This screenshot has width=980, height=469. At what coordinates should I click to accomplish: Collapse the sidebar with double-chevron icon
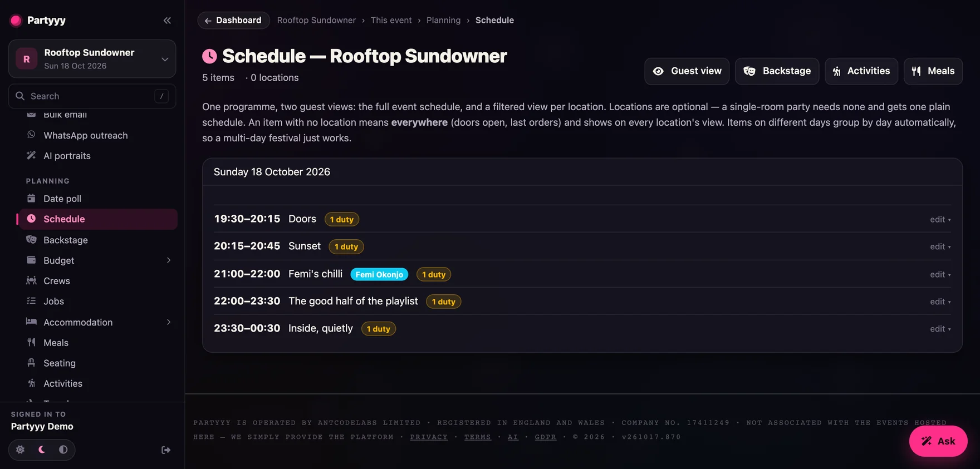(x=167, y=21)
